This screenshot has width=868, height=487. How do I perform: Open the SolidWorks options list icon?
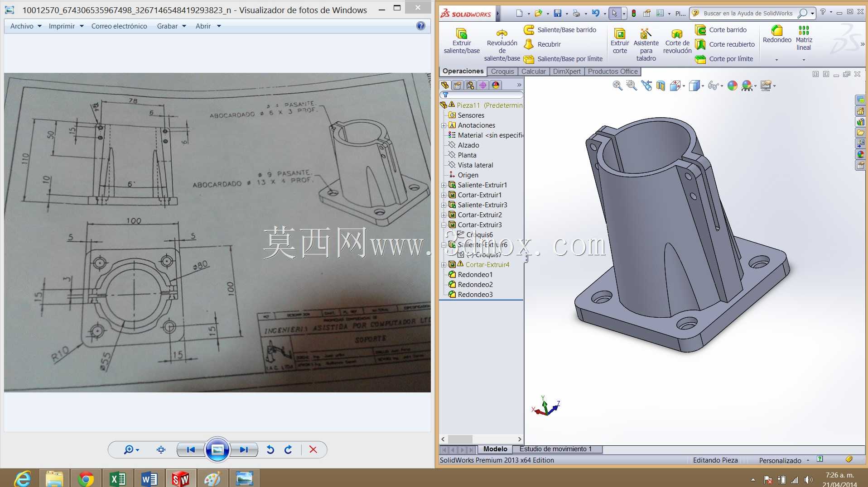click(x=660, y=13)
